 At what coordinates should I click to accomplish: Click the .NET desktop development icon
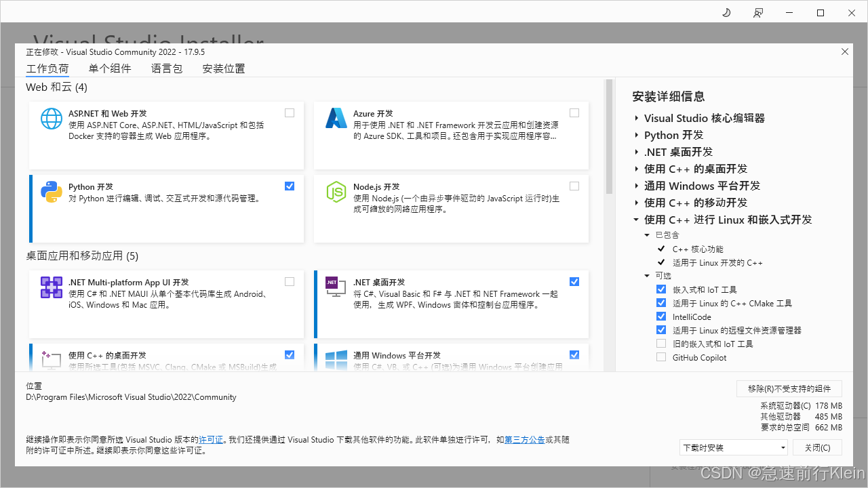coord(336,287)
